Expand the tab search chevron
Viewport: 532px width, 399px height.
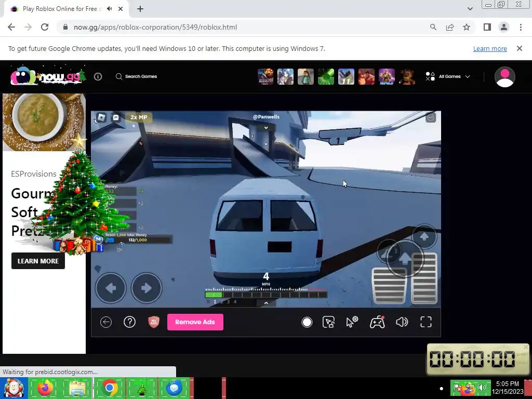tap(470, 9)
